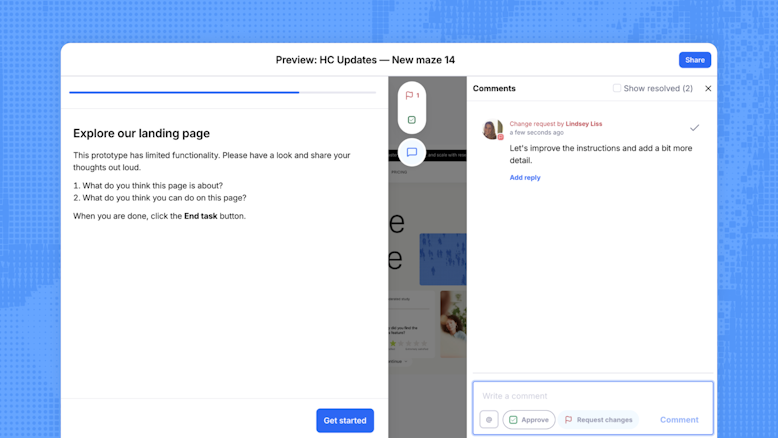Close the Comments panel

[708, 88]
